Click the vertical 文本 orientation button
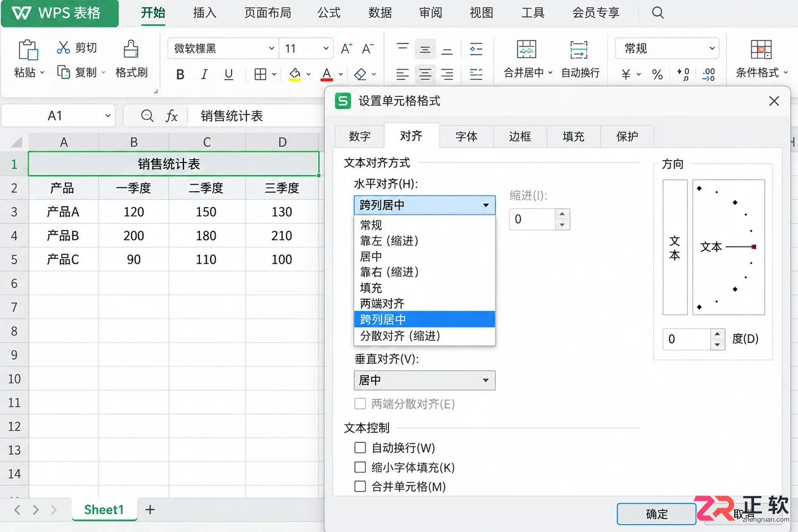 pyautogui.click(x=675, y=247)
